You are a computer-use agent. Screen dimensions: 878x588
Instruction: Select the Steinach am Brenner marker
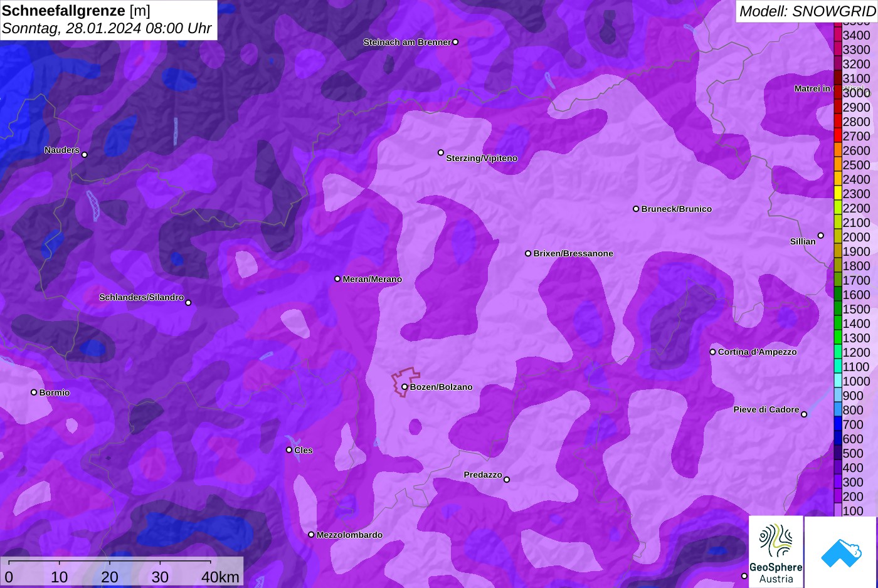[x=455, y=42]
